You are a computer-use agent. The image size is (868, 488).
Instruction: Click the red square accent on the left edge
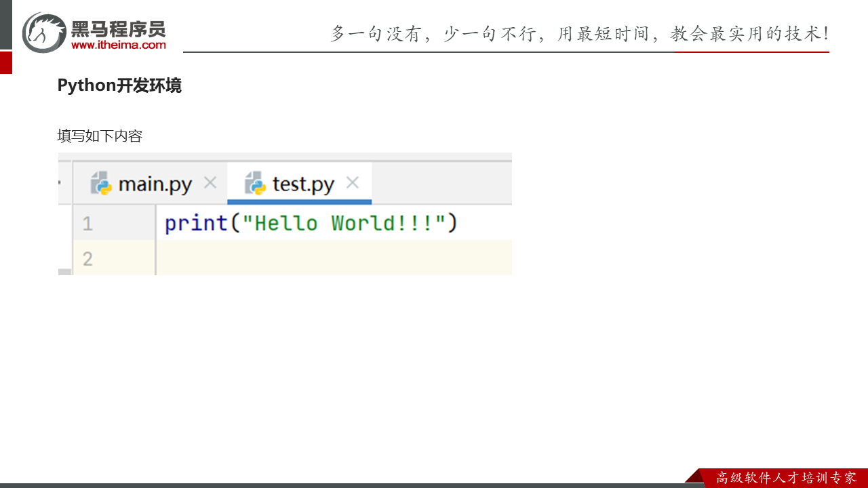click(5, 62)
